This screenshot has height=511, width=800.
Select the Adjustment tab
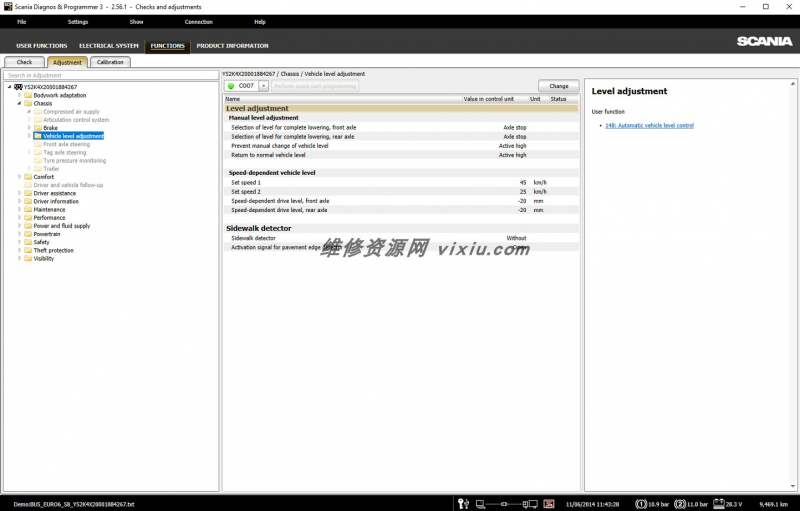coord(67,62)
